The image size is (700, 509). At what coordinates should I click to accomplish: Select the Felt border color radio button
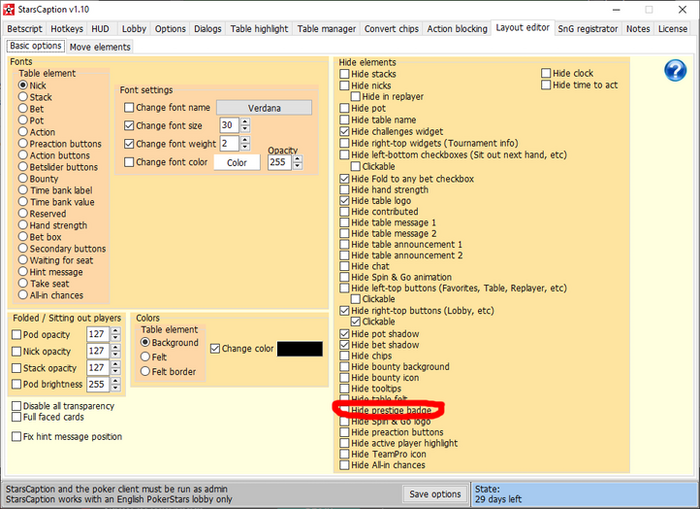tap(145, 371)
